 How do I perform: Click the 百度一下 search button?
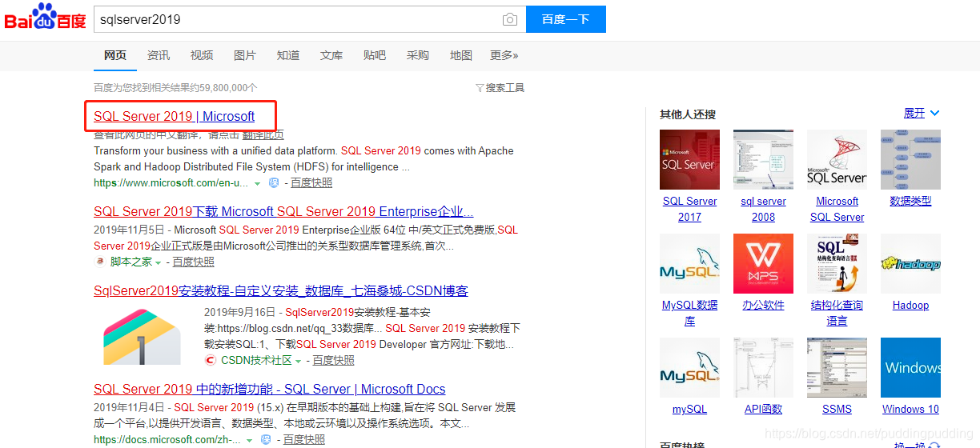pos(566,19)
